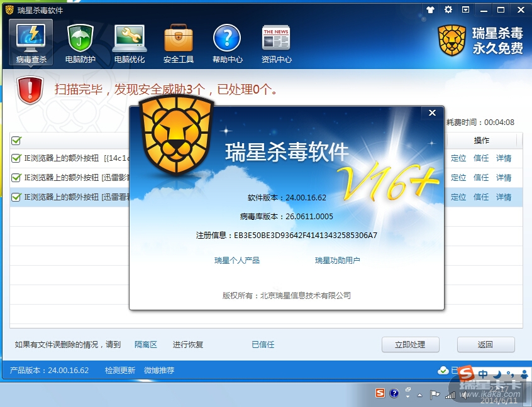The width and height of the screenshot is (532, 407).
Task: Click 信任 for the first threat row
Action: tap(481, 158)
